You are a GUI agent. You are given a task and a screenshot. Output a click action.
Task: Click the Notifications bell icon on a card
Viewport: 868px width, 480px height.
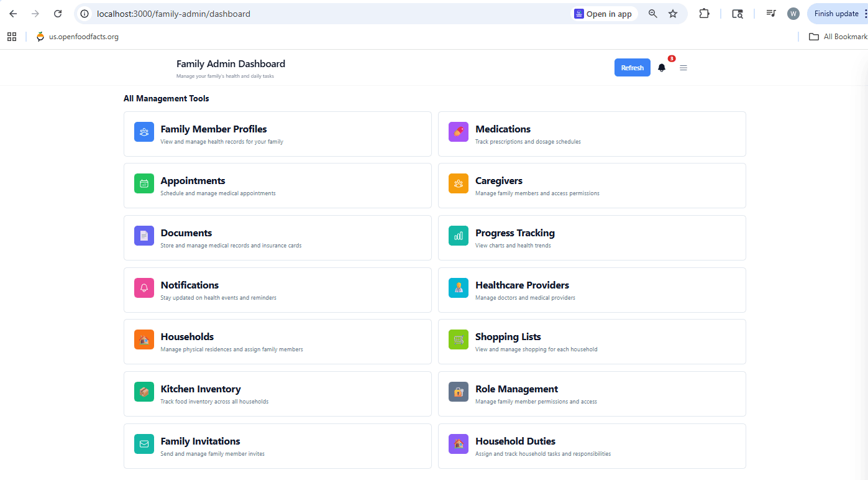click(x=144, y=288)
